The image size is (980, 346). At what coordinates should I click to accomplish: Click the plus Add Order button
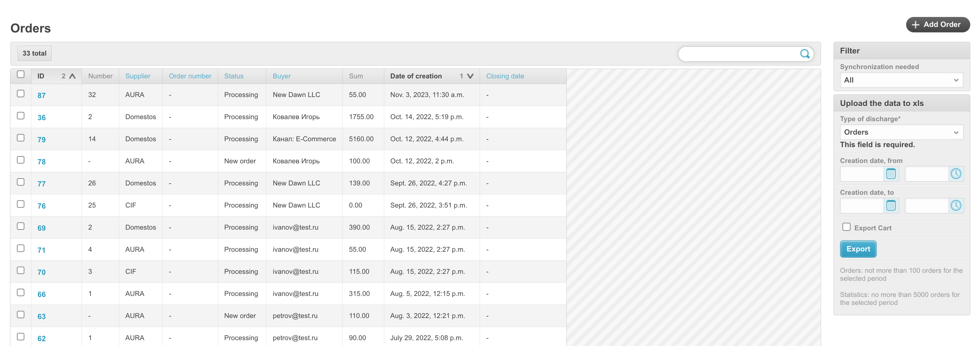coord(937,24)
